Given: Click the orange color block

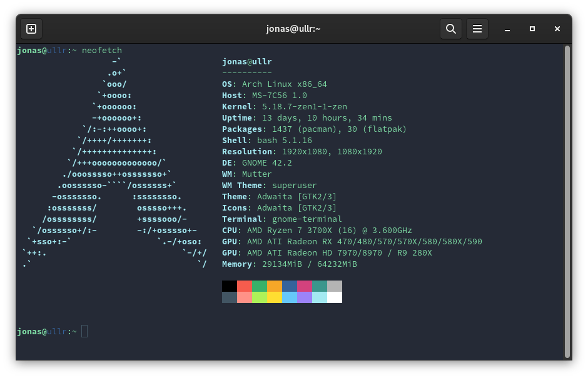Looking at the screenshot, I should pyautogui.click(x=275, y=286).
